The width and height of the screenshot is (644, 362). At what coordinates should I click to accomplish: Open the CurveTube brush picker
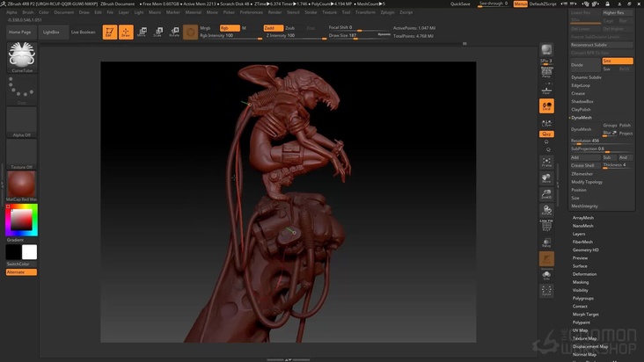[x=22, y=57]
